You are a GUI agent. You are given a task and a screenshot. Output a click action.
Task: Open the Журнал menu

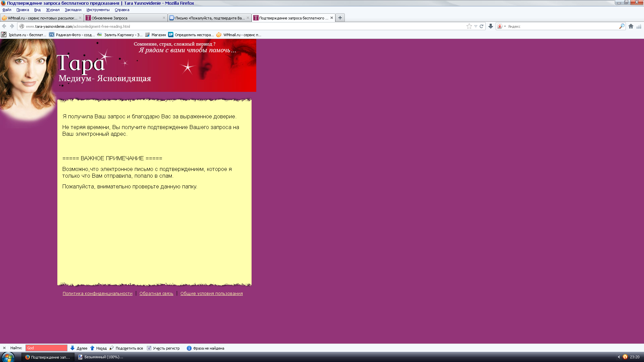point(53,10)
